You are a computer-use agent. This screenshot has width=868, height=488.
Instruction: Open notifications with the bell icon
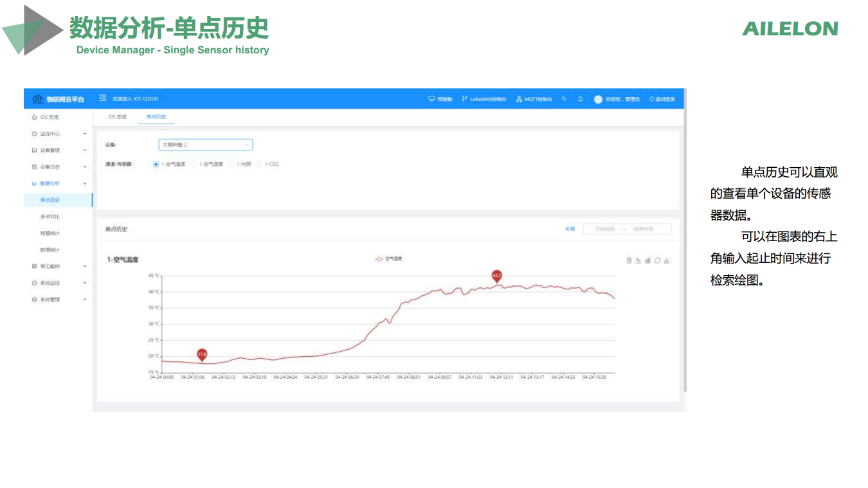pyautogui.click(x=580, y=99)
